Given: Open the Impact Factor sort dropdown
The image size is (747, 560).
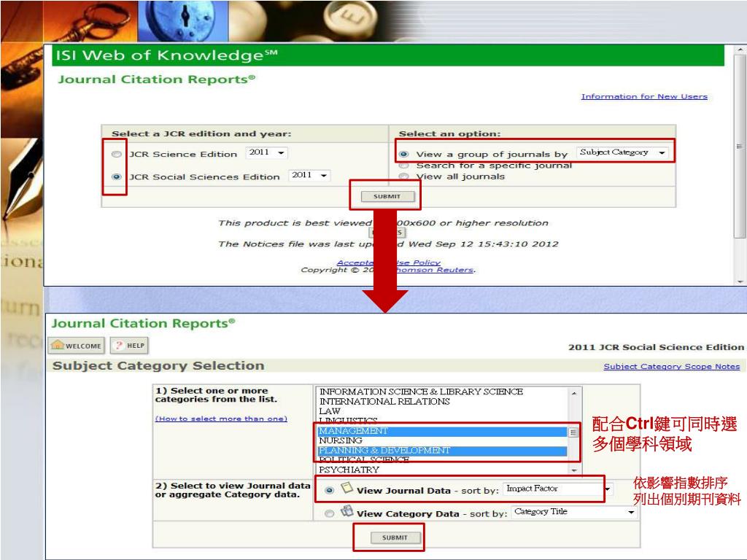Looking at the screenshot, I should coord(557,489).
